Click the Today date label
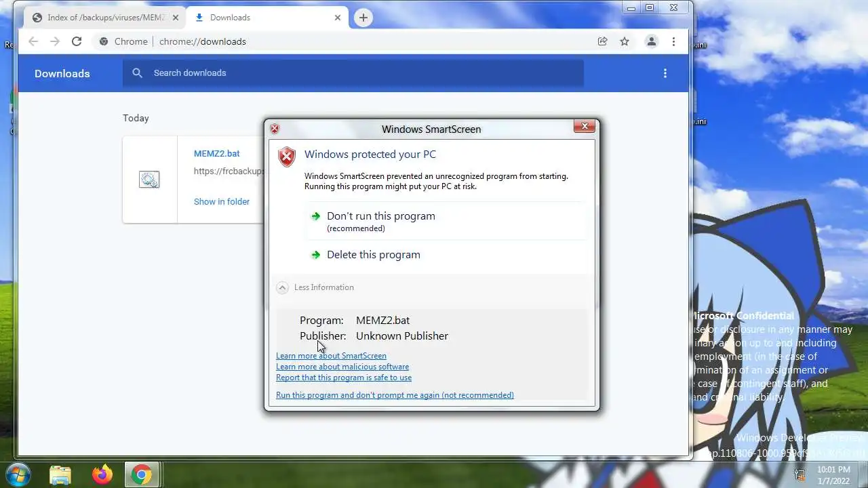Image resolution: width=868 pixels, height=488 pixels. 136,118
